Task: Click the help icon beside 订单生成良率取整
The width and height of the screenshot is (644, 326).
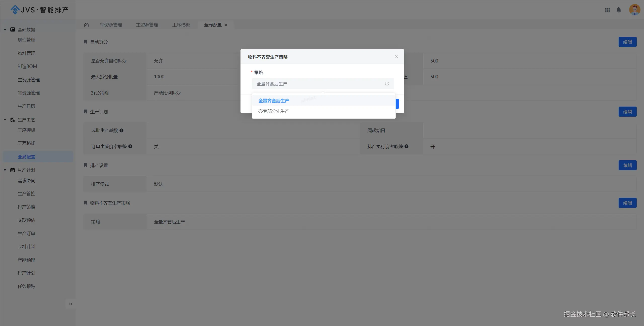Action: coord(130,146)
